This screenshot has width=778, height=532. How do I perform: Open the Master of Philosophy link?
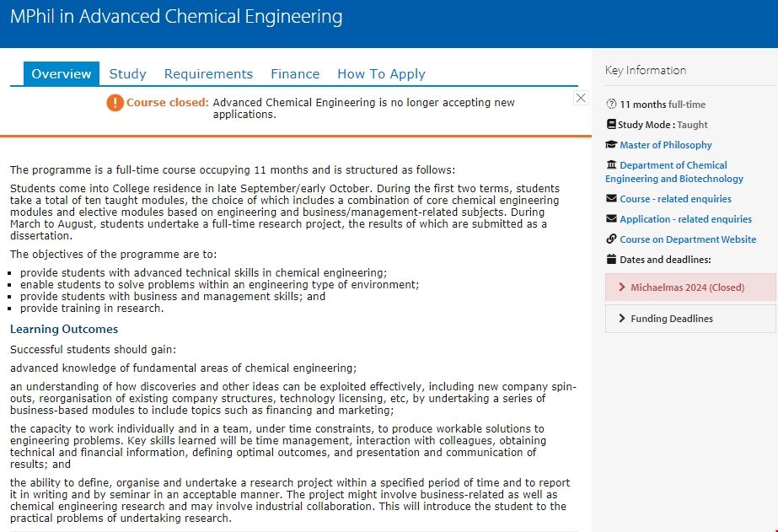666,145
